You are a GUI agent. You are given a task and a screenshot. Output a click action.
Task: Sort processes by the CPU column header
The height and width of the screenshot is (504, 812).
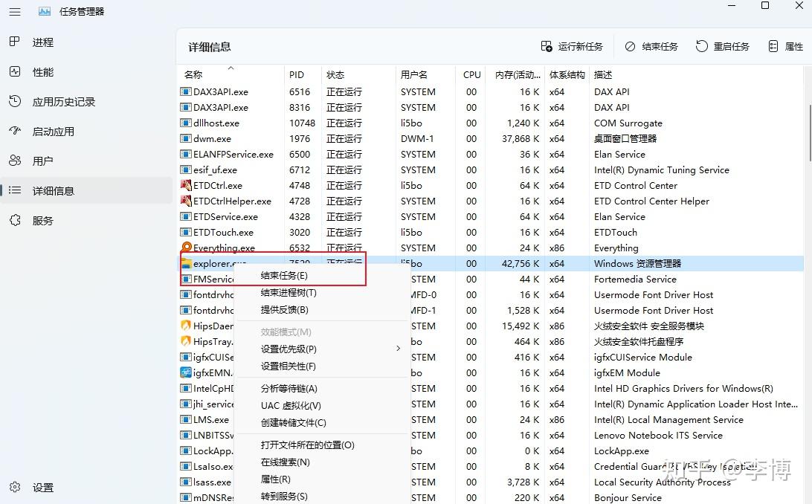[471, 74]
